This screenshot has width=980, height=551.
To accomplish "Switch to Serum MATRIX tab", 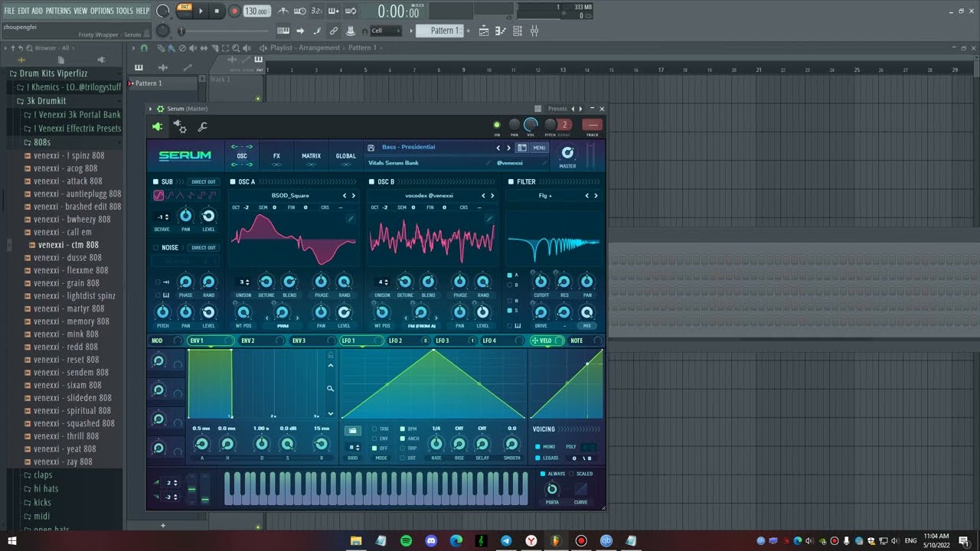I will [311, 156].
